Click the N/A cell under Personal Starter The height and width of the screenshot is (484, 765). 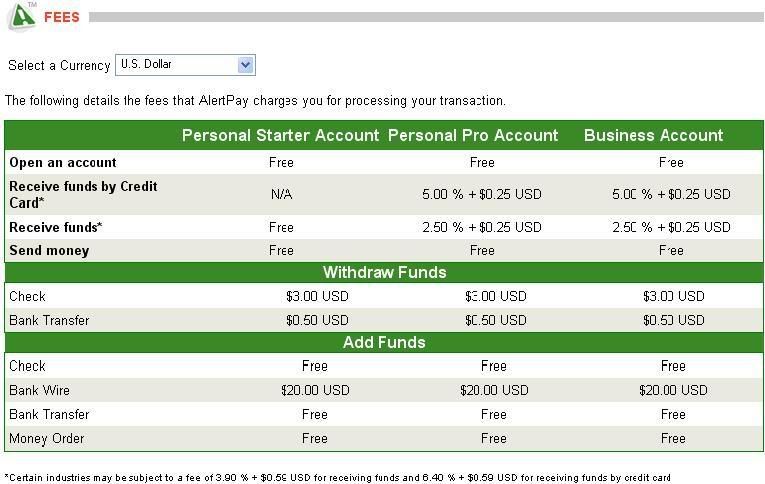pyautogui.click(x=282, y=194)
